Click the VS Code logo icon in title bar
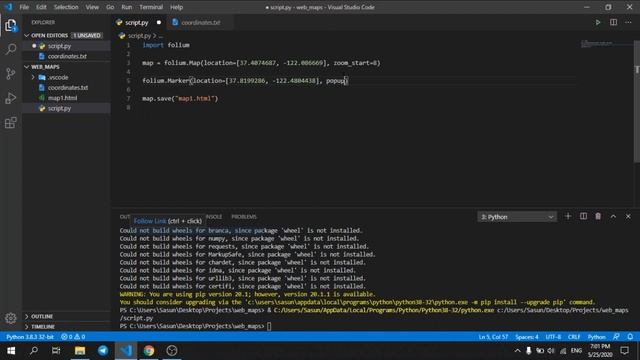 coord(8,7)
